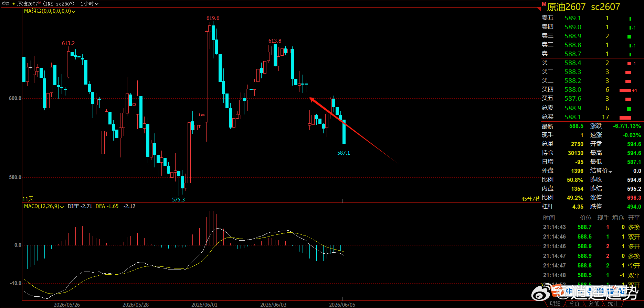The height and width of the screenshot is (308, 644).
Task: Click the 日增 value -95
Action: 579,162
